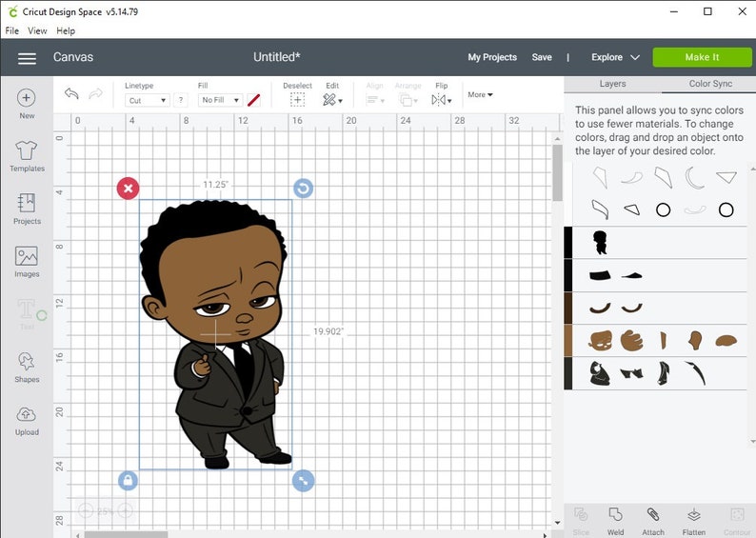The height and width of the screenshot is (538, 756).
Task: Select the crescent moon outline thumbnail
Action: pos(694,177)
